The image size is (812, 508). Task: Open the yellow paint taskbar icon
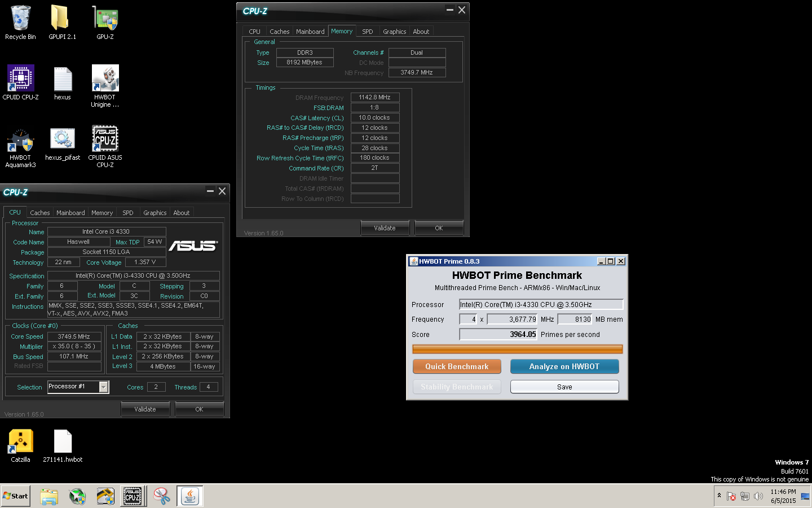point(105,496)
